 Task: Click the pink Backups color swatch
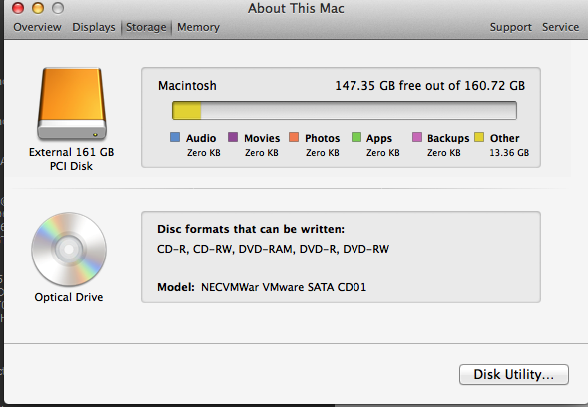[x=417, y=137]
